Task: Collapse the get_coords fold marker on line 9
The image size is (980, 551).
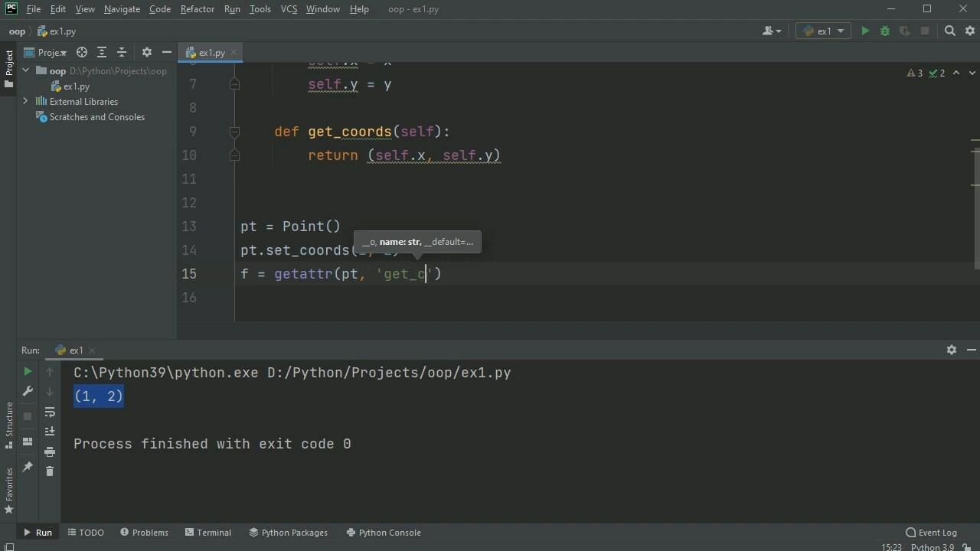Action: pos(234,132)
